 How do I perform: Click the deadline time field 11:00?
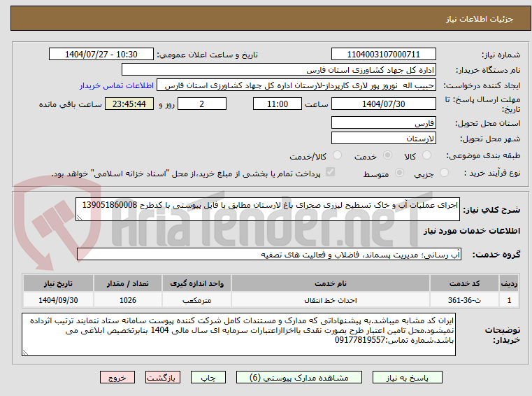tap(278, 104)
